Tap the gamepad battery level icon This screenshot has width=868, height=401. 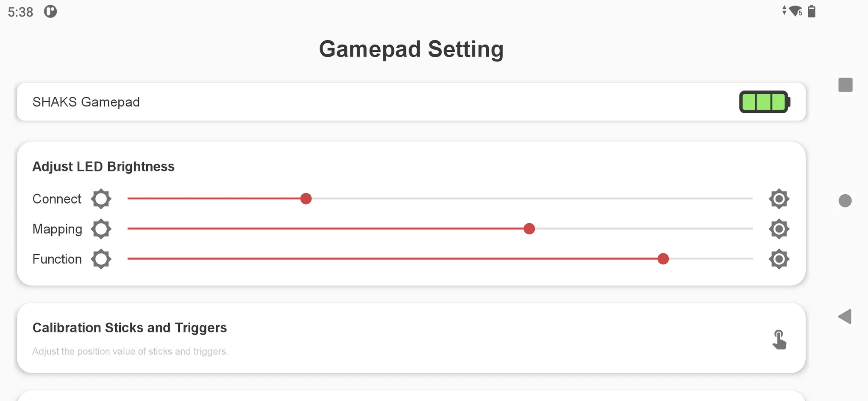(764, 102)
